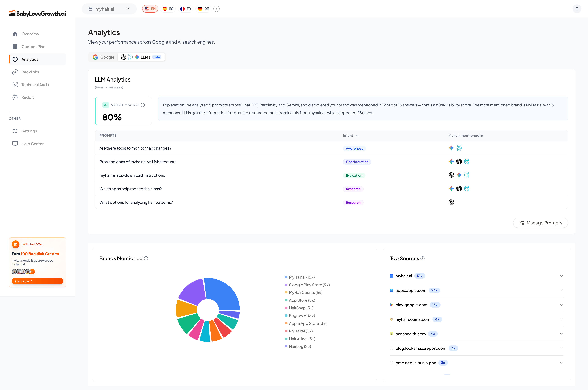Click the Top Sources info icon
The image size is (588, 390).
click(x=422, y=258)
